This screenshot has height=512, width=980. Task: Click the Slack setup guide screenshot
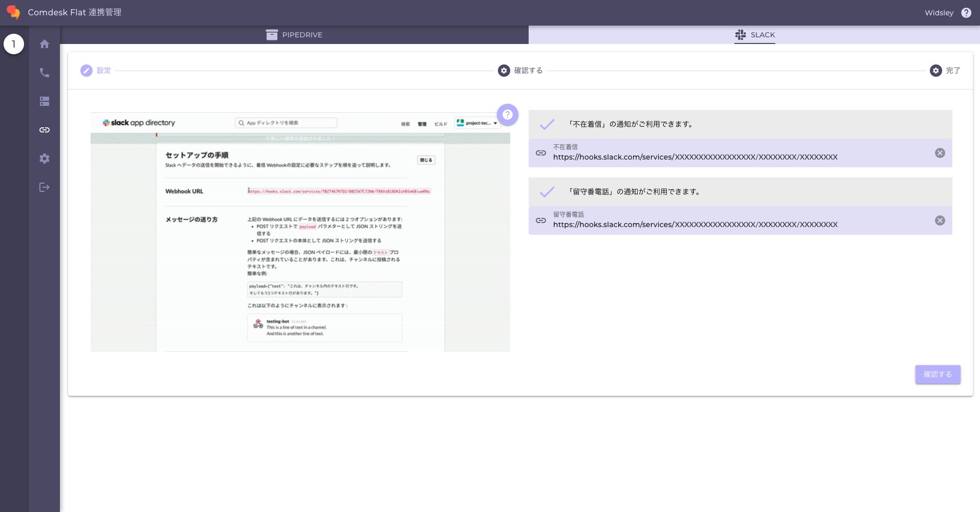tap(300, 232)
